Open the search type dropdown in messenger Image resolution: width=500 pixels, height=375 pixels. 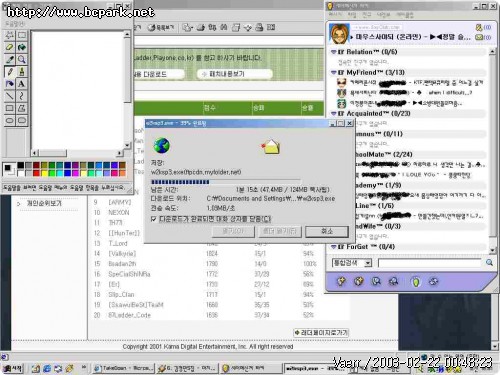click(x=367, y=263)
